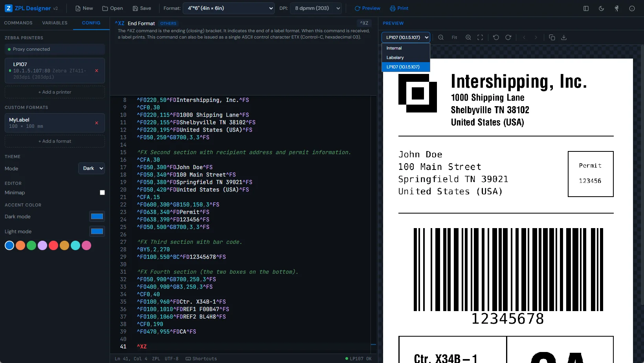Switch theme with the moon icon
The image size is (644, 363).
coord(601,8)
